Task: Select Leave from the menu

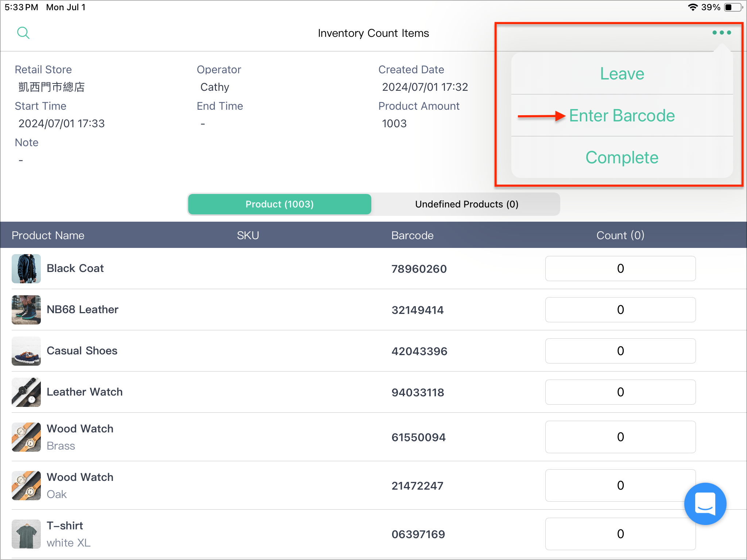Action: pos(622,74)
